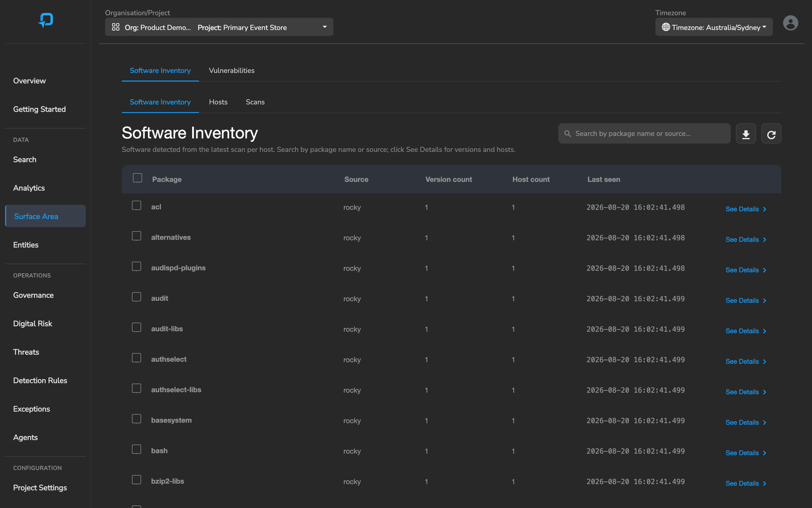This screenshot has height=508, width=812.
Task: Navigate to Analytics
Action: [29, 188]
